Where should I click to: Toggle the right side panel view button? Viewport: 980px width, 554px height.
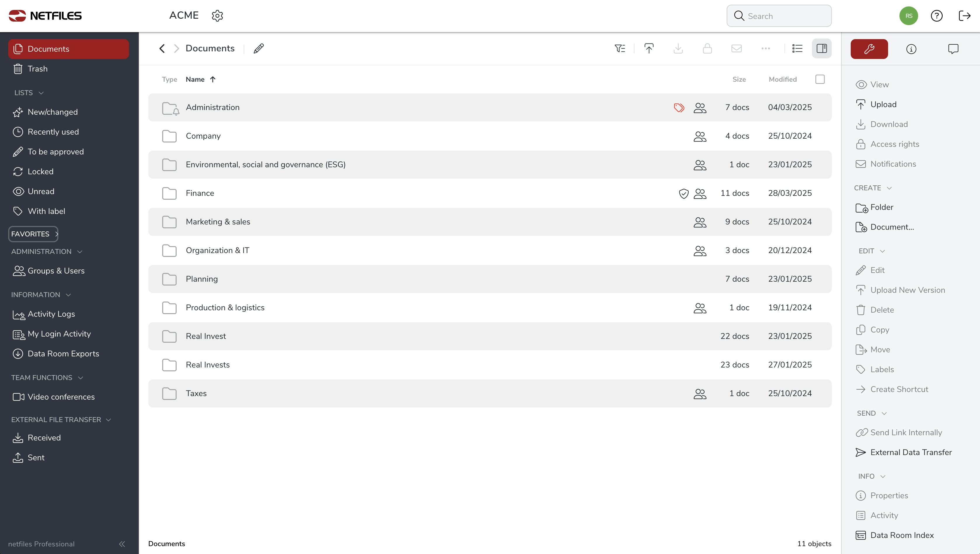(x=821, y=48)
